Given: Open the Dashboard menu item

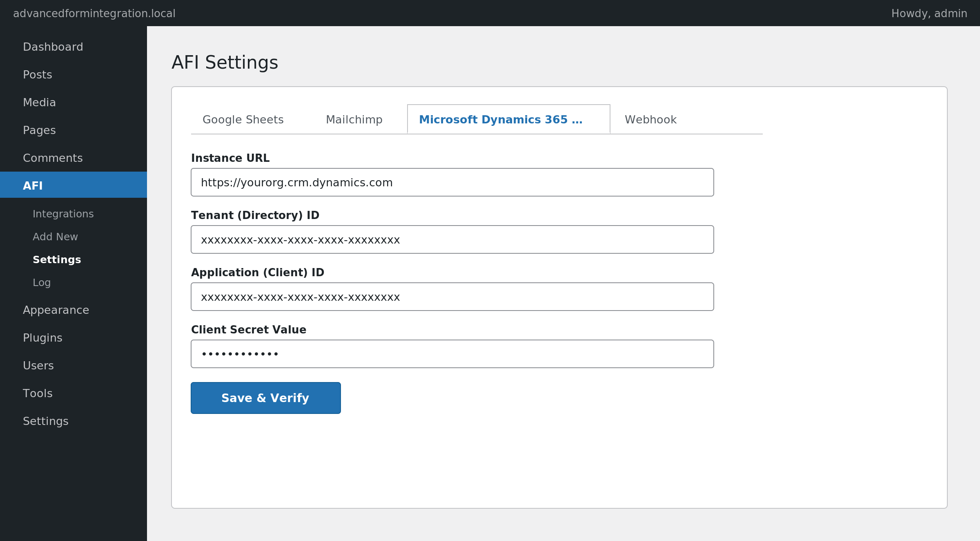Looking at the screenshot, I should click(73, 47).
